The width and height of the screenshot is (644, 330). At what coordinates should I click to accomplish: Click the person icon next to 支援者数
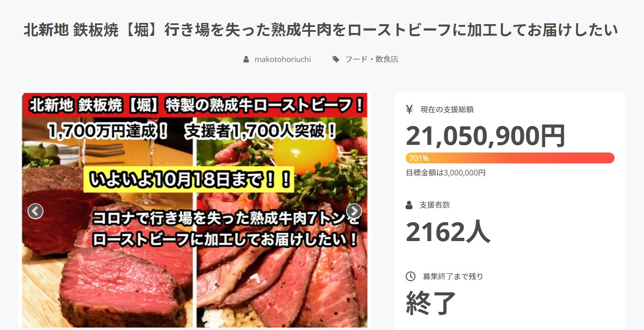tap(409, 205)
